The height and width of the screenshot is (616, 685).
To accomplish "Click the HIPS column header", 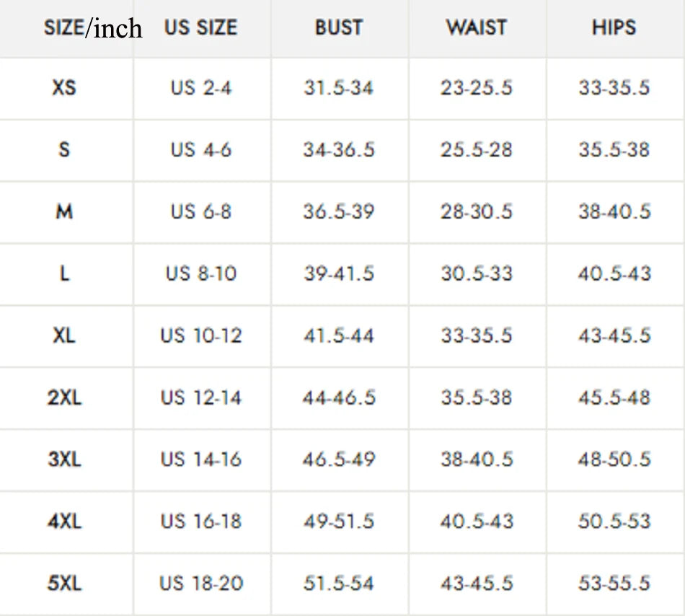I will click(614, 28).
